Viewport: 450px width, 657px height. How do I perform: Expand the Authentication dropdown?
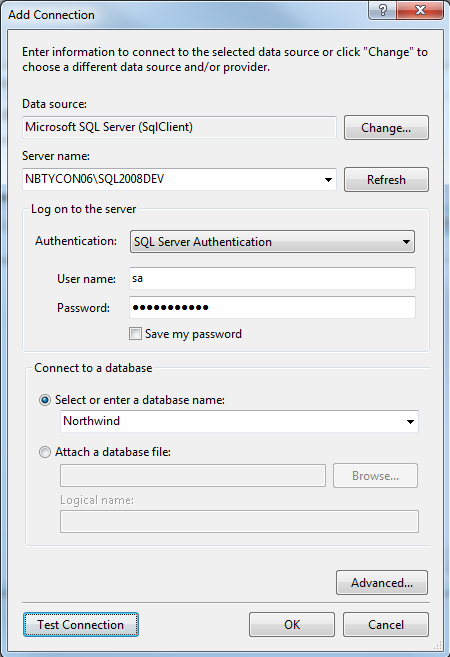(406, 242)
